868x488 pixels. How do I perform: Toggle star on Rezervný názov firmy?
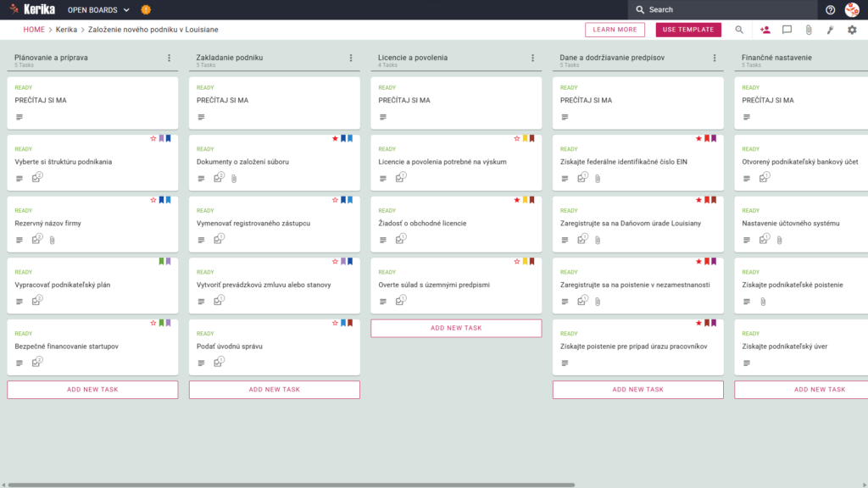pyautogui.click(x=153, y=200)
